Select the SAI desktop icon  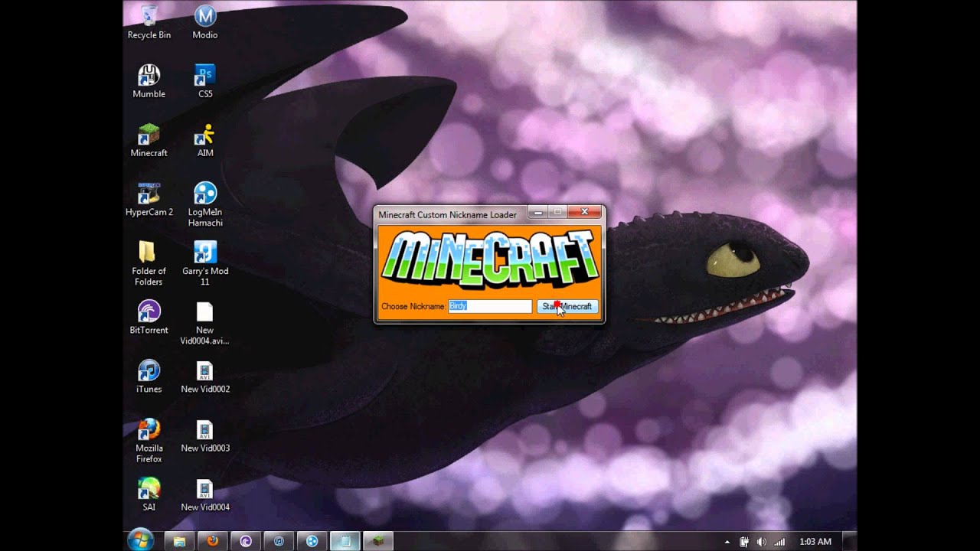click(x=149, y=494)
